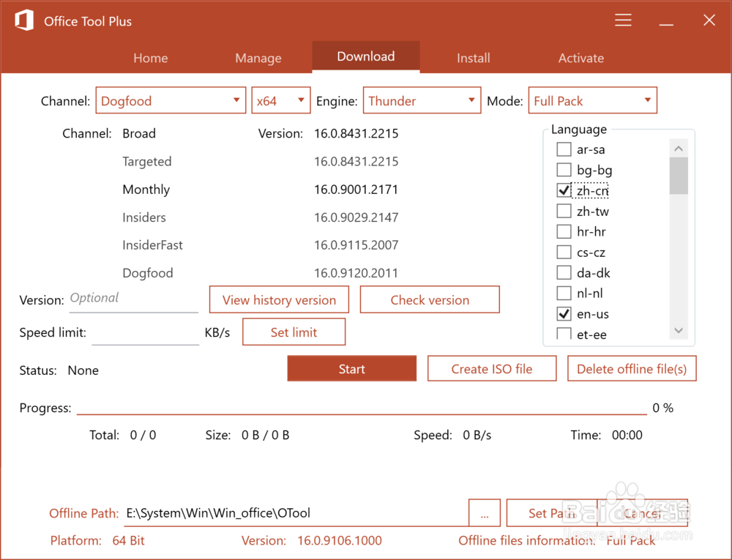Minimize the Office Tool Plus window
The image size is (732, 560).
[x=666, y=24]
